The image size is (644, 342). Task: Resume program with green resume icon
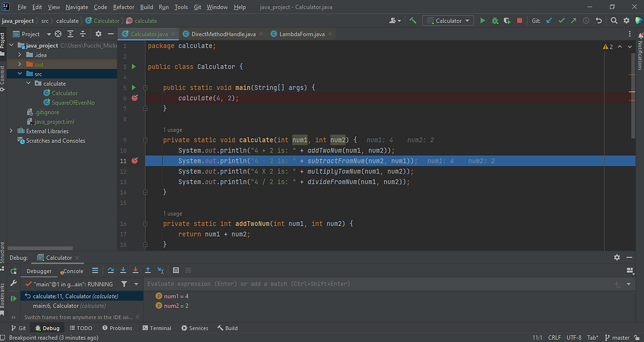click(x=14, y=299)
